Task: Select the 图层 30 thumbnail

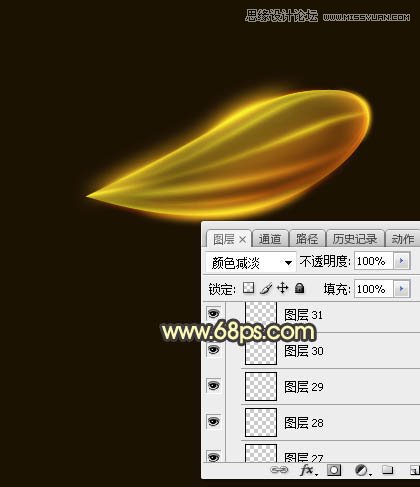Action: point(261,351)
